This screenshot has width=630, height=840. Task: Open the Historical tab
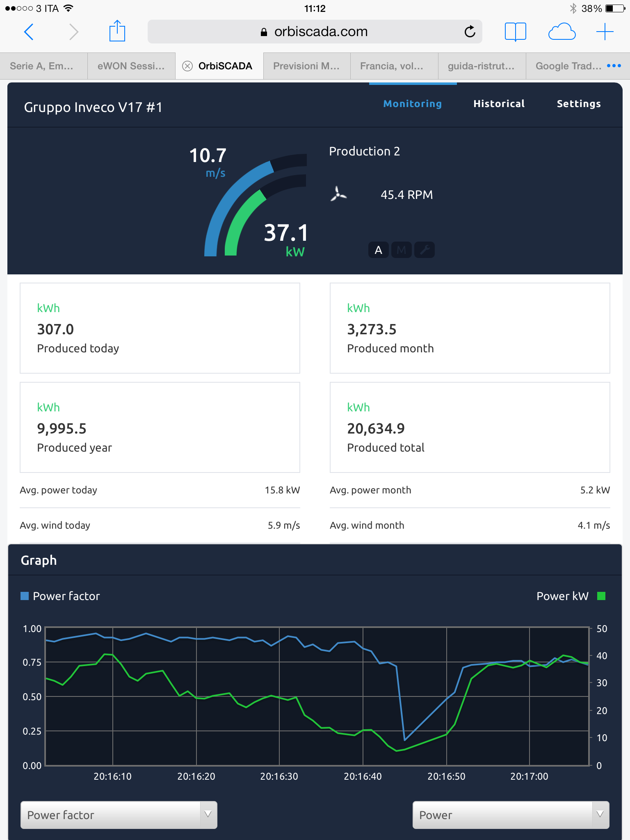499,104
